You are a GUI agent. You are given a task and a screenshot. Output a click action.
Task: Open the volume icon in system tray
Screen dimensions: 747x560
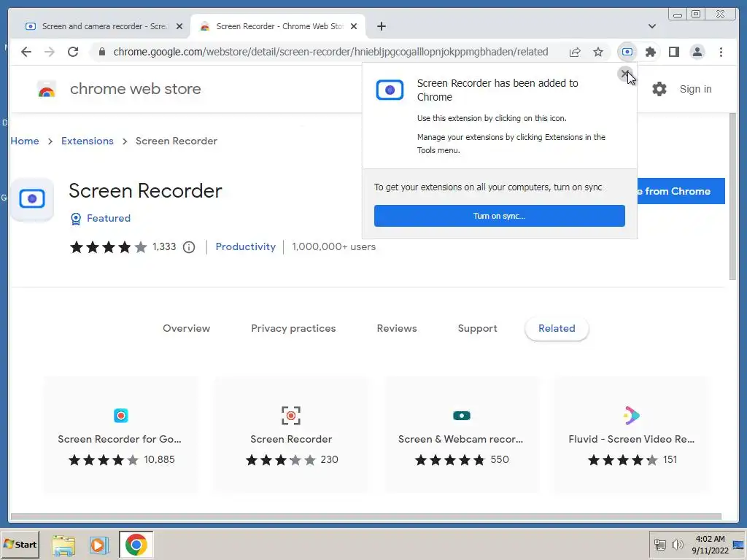point(678,545)
